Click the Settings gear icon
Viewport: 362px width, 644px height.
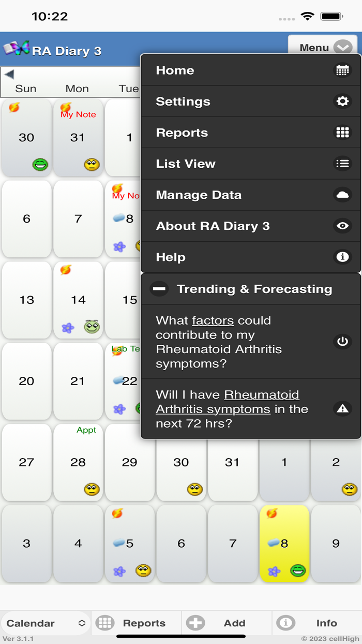pyautogui.click(x=342, y=101)
